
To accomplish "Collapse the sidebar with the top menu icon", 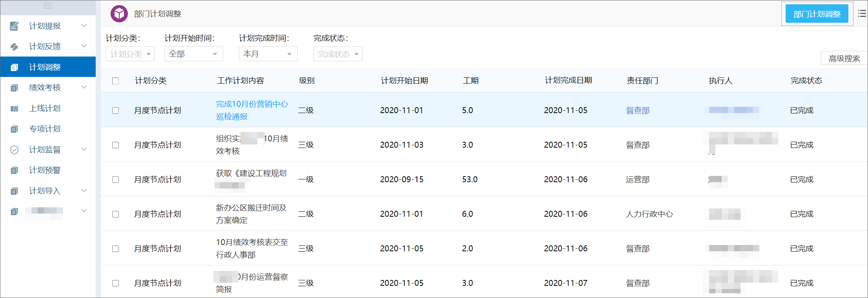I will click(x=47, y=5).
